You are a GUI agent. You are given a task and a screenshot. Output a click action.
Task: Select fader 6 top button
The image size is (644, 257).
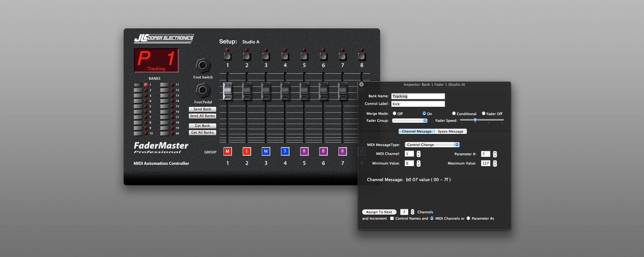323,56
